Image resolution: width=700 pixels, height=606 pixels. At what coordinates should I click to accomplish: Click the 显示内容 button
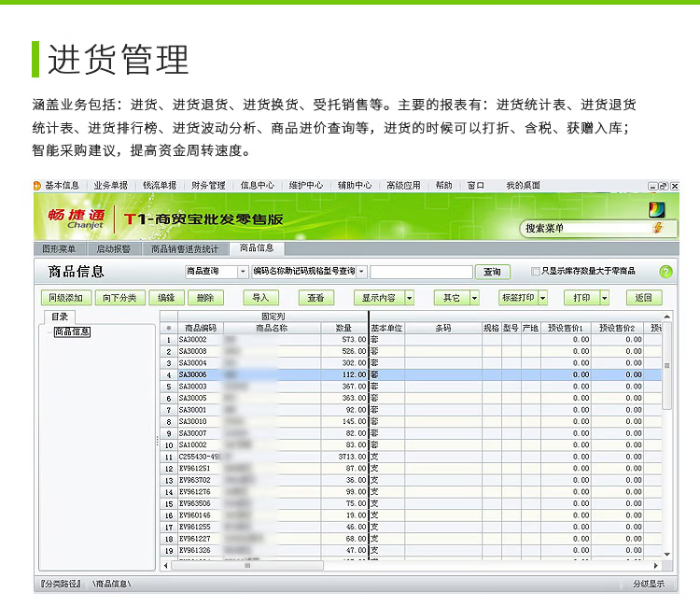379,298
